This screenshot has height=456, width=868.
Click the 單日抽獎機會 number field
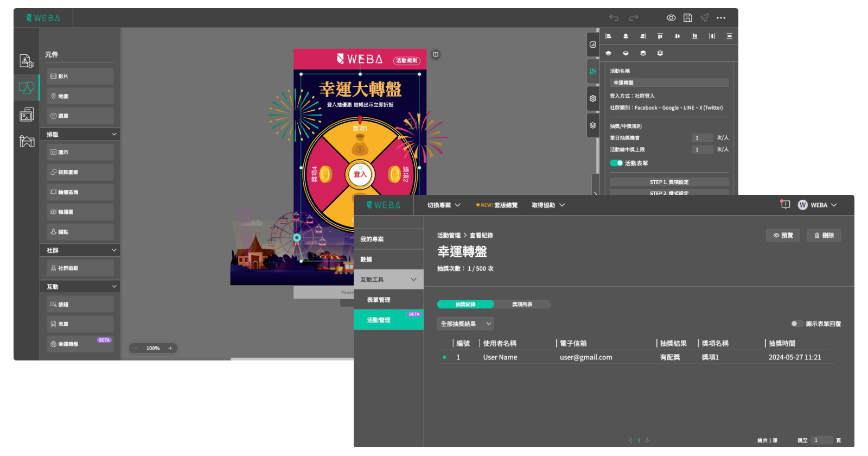702,138
